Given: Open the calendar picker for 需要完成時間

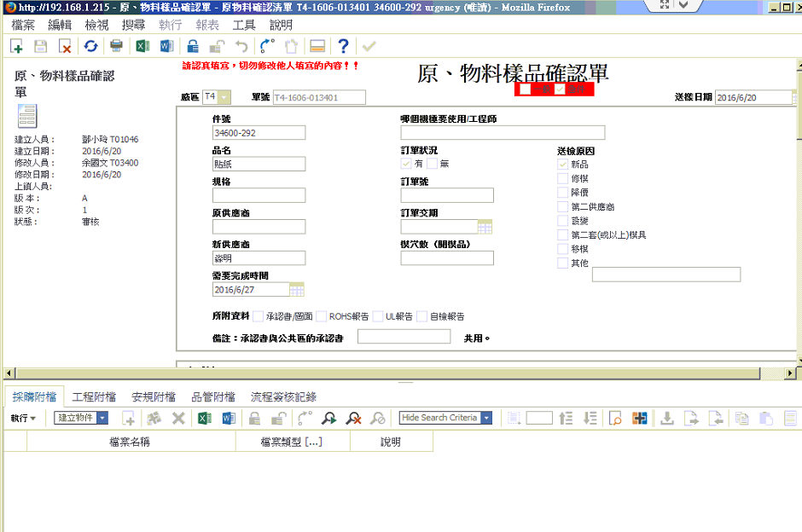Looking at the screenshot, I should click(296, 290).
